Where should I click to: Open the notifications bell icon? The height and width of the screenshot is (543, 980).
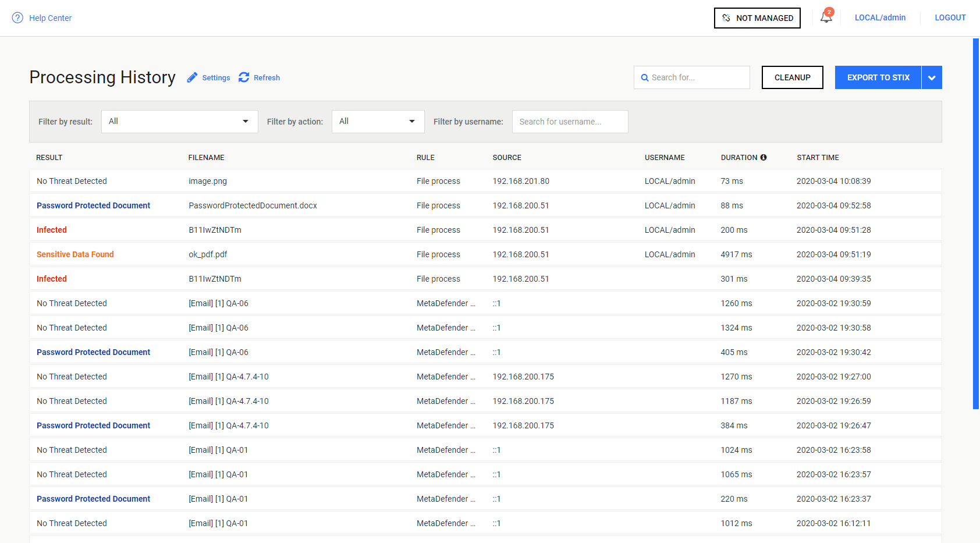coord(826,17)
